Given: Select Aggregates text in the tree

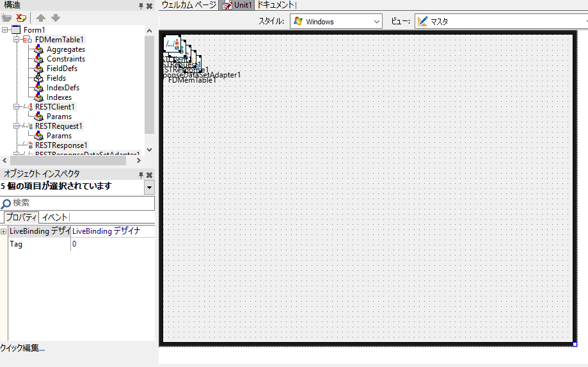Looking at the screenshot, I should tap(66, 49).
